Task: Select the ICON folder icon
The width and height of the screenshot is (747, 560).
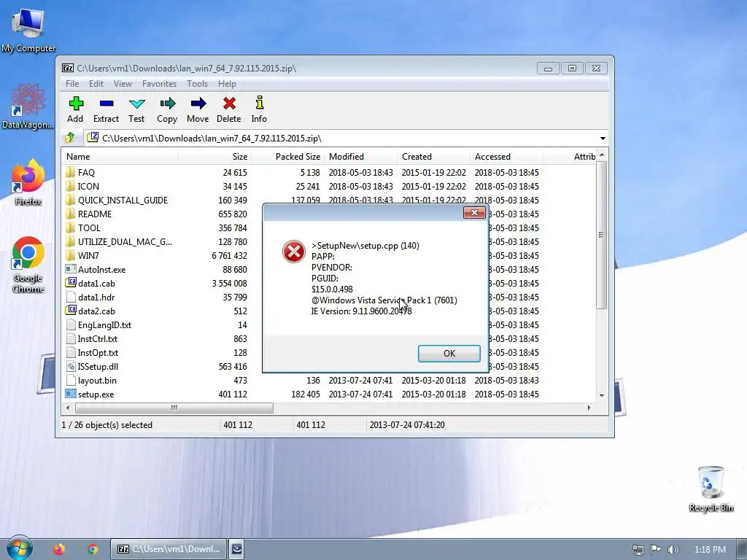Action: pyautogui.click(x=71, y=186)
